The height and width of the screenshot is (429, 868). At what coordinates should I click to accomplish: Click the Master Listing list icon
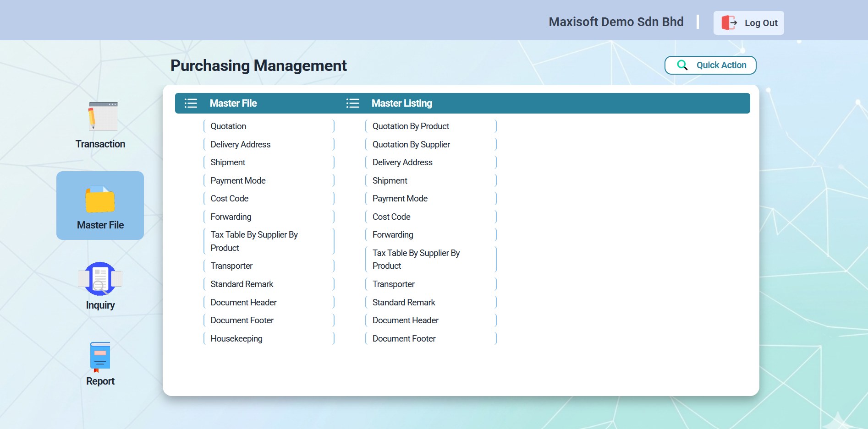click(352, 103)
